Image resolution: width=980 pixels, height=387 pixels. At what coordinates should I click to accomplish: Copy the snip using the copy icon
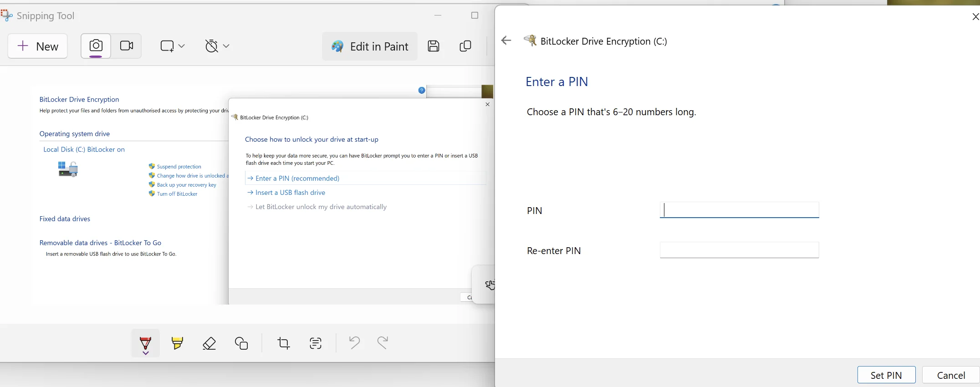[x=465, y=46]
